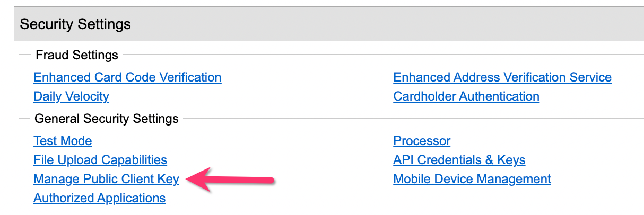Open the Mobile Device Management link
The image size is (644, 215).
(472, 179)
